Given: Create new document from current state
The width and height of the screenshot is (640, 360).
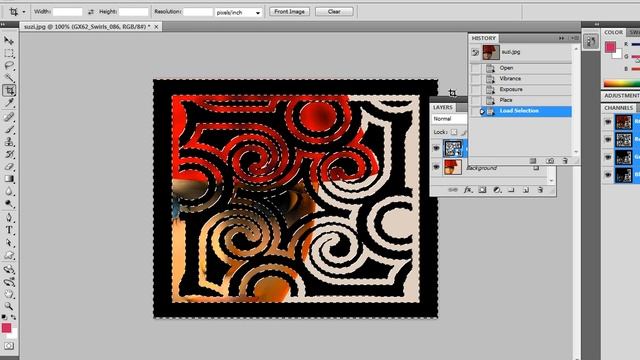Looking at the screenshot, I should point(533,161).
